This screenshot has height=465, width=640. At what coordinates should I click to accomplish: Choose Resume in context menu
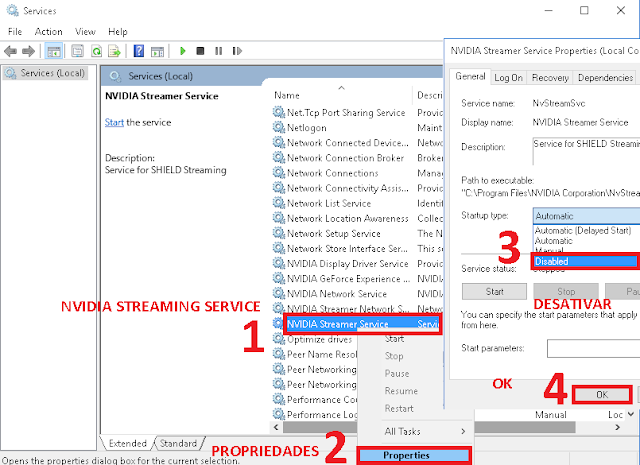point(401,391)
